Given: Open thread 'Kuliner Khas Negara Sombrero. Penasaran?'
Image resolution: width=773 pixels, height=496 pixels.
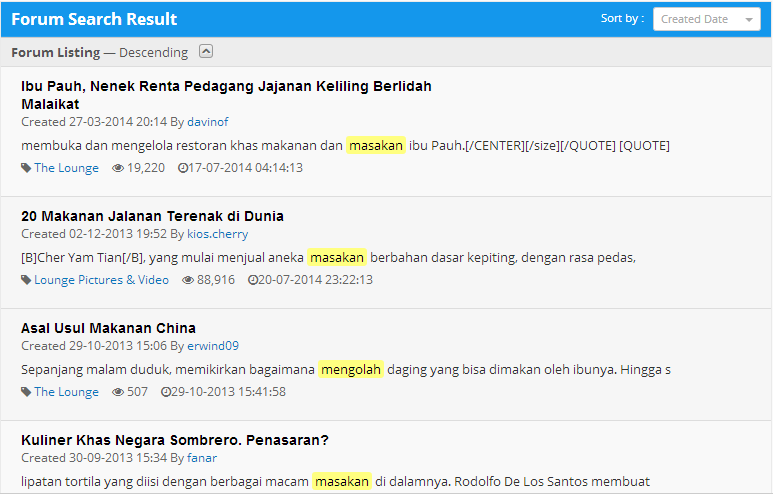Looking at the screenshot, I should point(175,440).
